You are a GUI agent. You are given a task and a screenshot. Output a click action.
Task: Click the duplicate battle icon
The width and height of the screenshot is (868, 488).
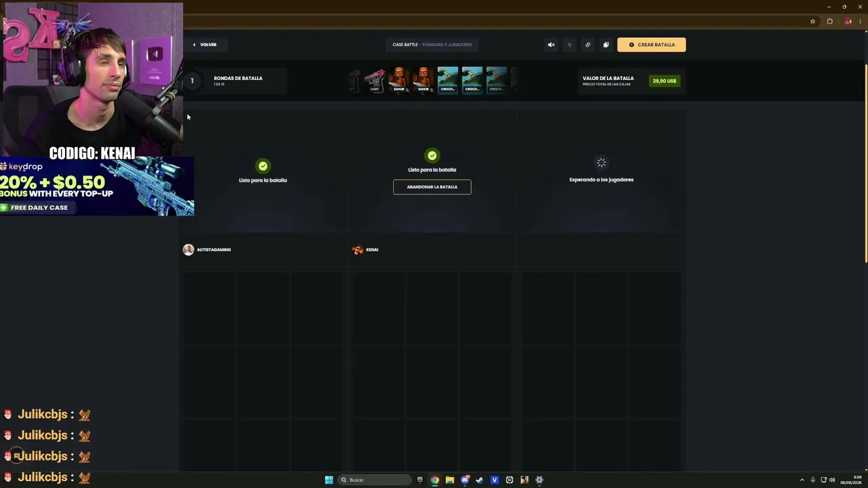(x=606, y=45)
